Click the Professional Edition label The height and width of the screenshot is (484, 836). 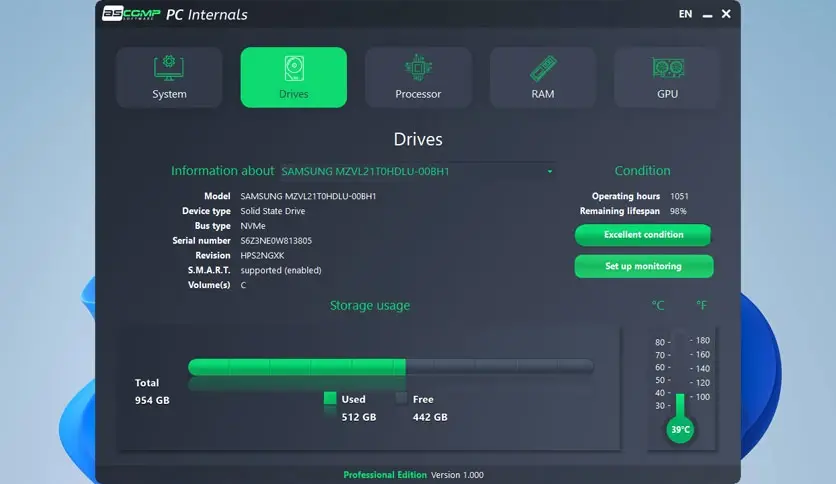(x=385, y=475)
